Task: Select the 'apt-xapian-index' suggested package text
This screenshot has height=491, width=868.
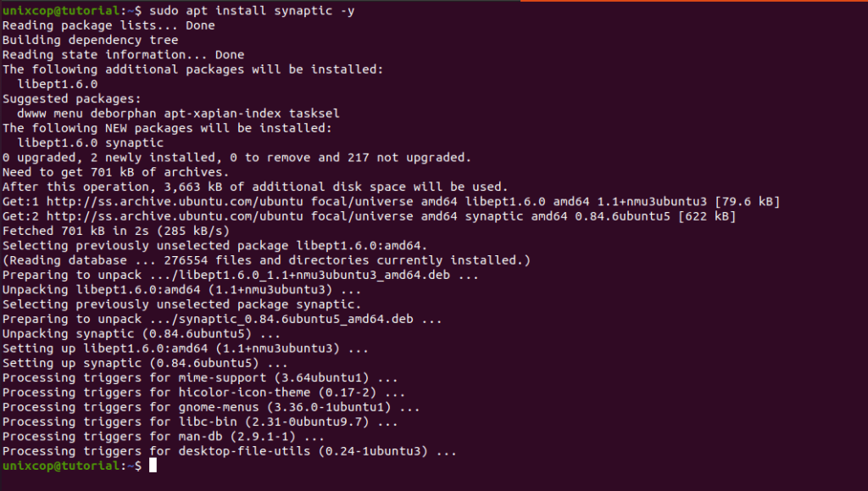Action: (223, 114)
